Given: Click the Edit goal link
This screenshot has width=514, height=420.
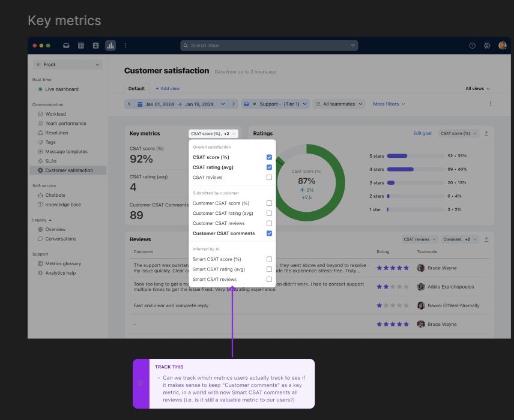Looking at the screenshot, I should point(422,133).
